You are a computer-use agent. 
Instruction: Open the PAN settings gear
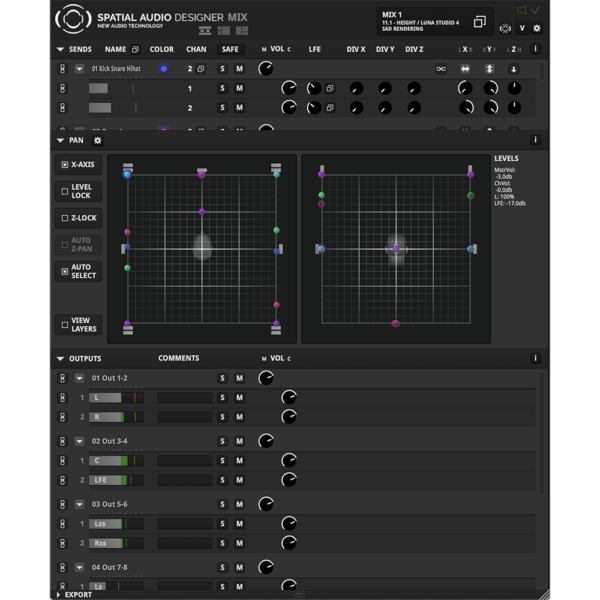[98, 140]
